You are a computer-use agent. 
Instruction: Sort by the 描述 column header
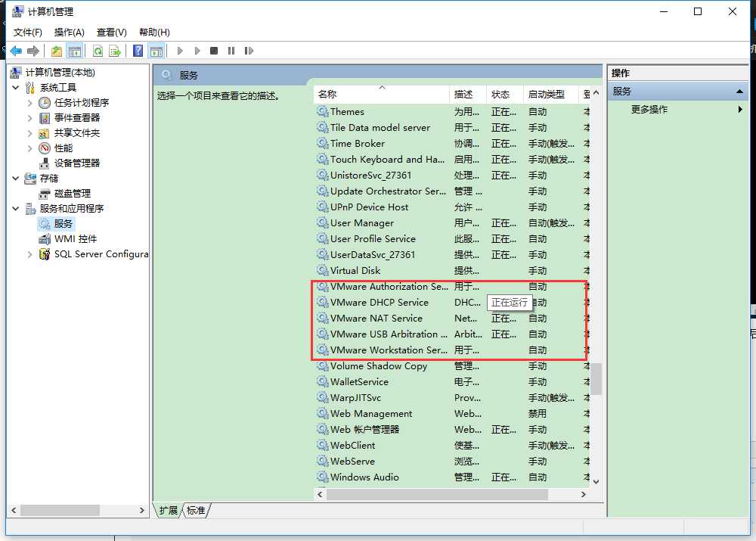pos(468,94)
